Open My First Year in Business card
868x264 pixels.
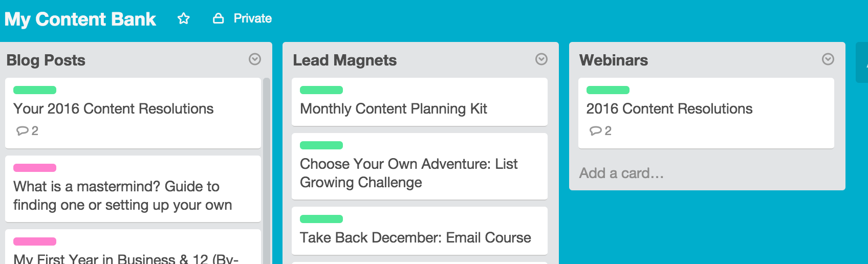click(133, 247)
